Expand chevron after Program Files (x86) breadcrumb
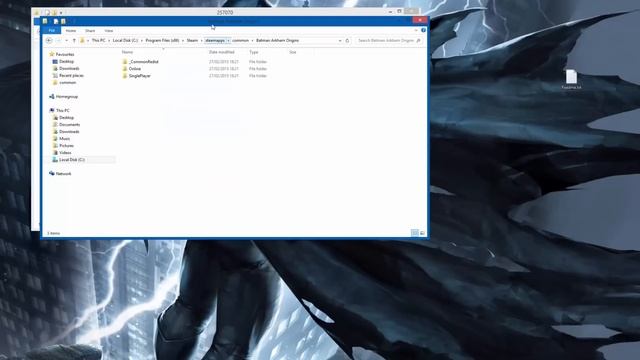Screen dimensions: 640x360 point(183,40)
